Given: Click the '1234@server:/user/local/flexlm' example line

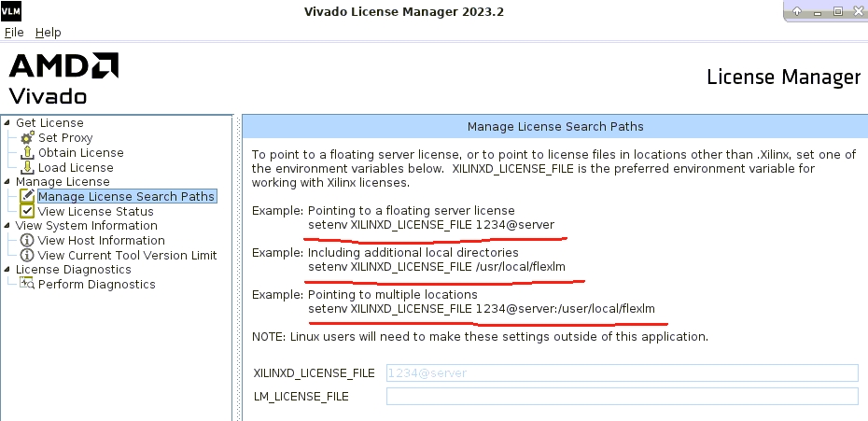Looking at the screenshot, I should point(482,309).
